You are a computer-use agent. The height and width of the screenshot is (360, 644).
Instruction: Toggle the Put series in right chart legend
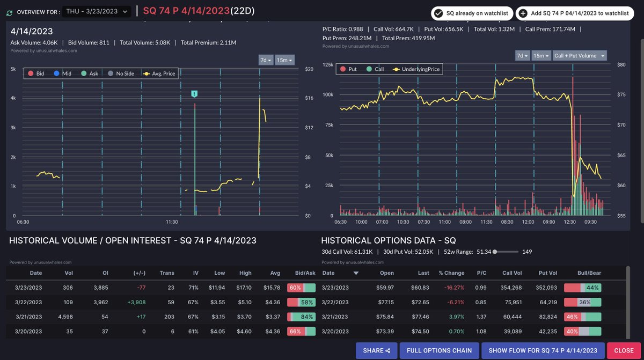pos(348,69)
